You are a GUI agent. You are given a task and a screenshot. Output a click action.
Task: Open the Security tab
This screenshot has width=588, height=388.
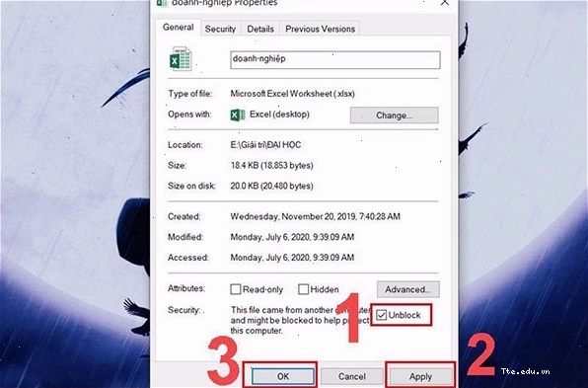(x=220, y=29)
